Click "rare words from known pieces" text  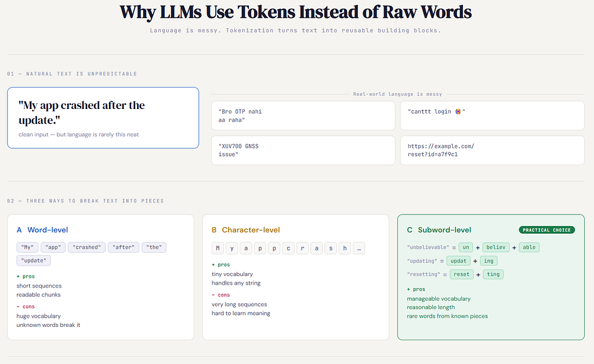point(447,316)
